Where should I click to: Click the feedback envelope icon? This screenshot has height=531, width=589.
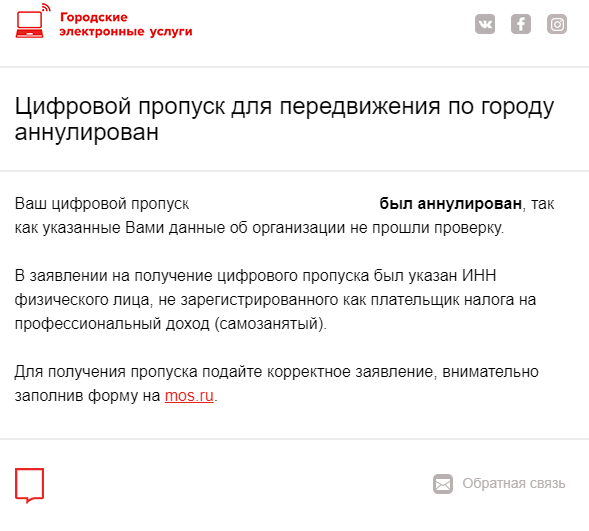[443, 484]
